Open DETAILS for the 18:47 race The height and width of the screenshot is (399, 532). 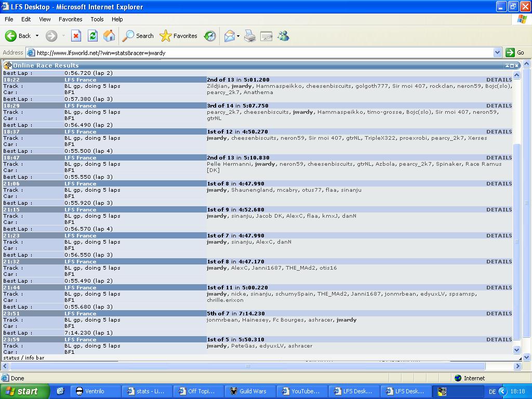click(499, 158)
